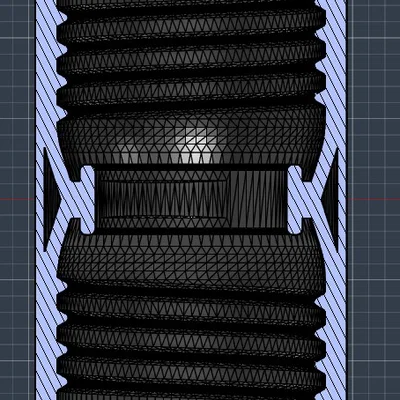Select the central cylindrical mesh core
Image resolution: width=400 pixels, height=400 pixels.
[191, 199]
